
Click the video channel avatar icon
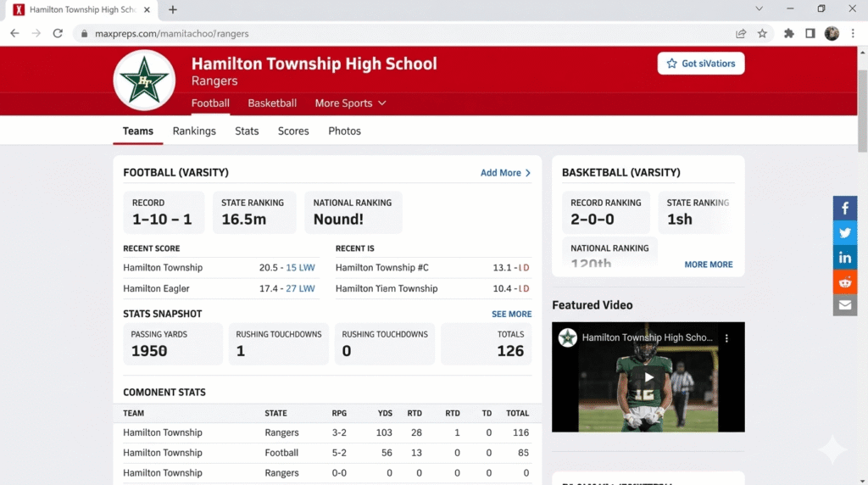567,337
